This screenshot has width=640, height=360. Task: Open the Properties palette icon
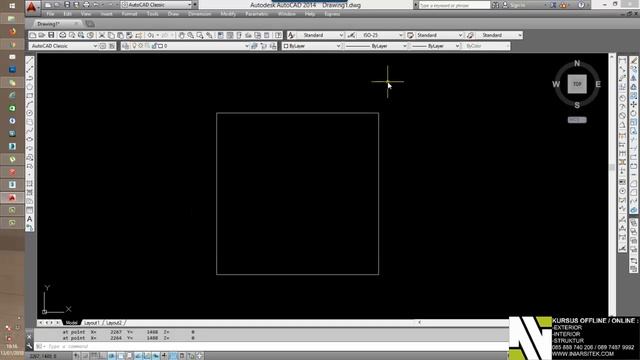tap(220, 36)
